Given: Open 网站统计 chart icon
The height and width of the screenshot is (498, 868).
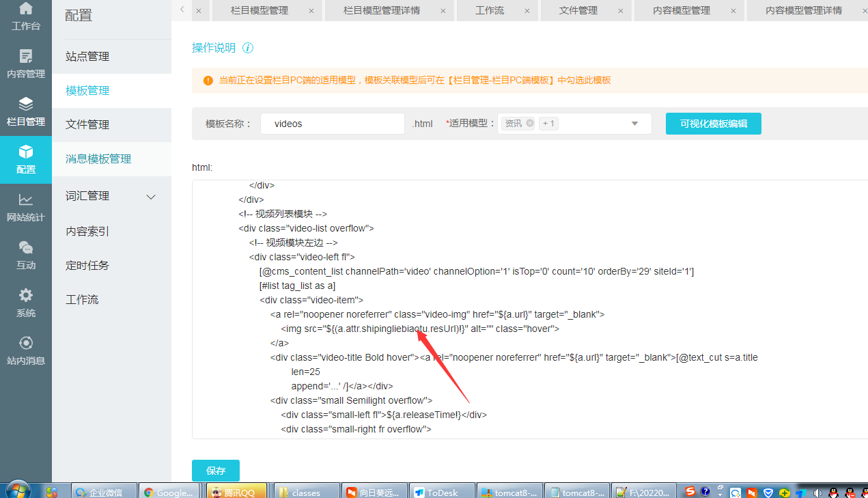Looking at the screenshot, I should click(x=25, y=200).
